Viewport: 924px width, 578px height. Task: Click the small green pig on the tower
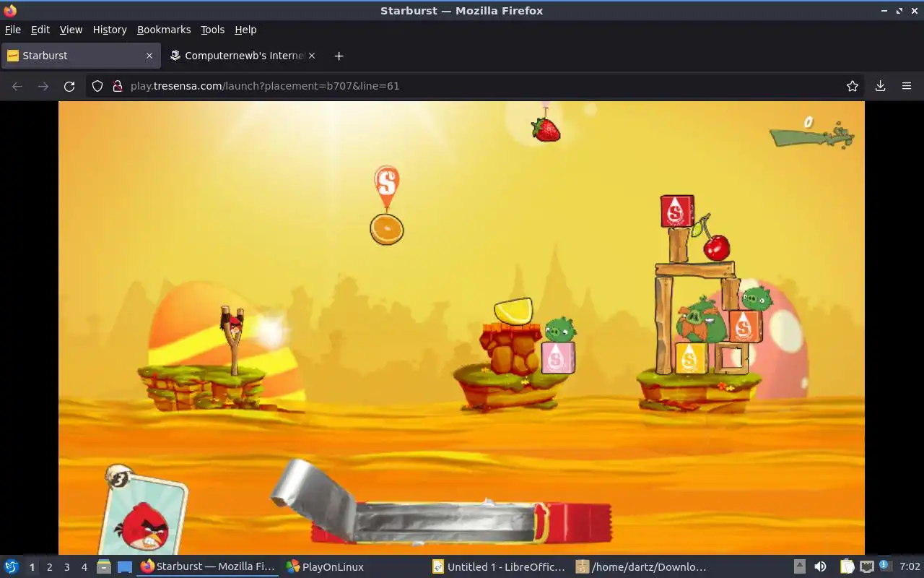[757, 297]
